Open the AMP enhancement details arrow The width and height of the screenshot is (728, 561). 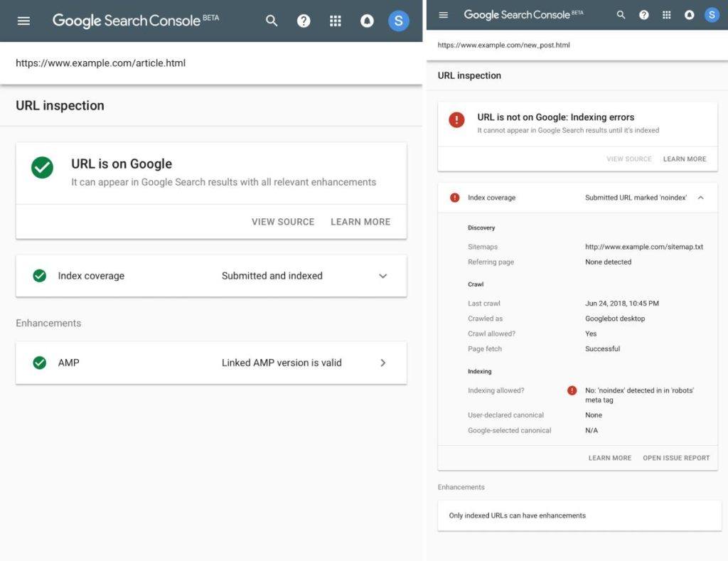coord(382,363)
